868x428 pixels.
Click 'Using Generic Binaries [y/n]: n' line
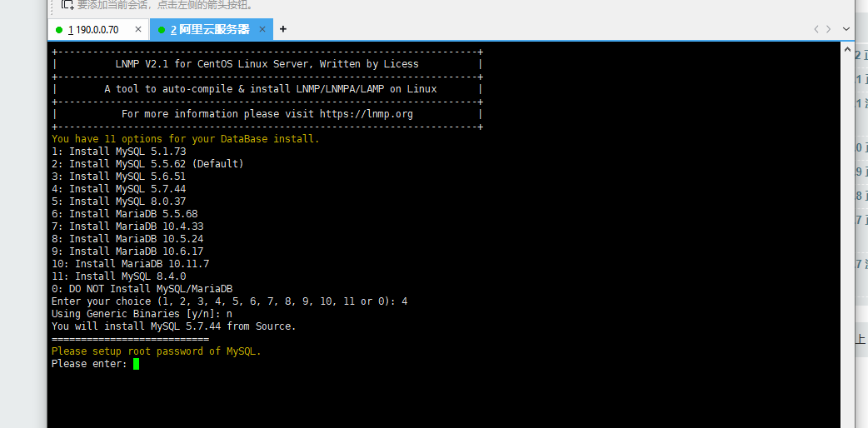142,314
